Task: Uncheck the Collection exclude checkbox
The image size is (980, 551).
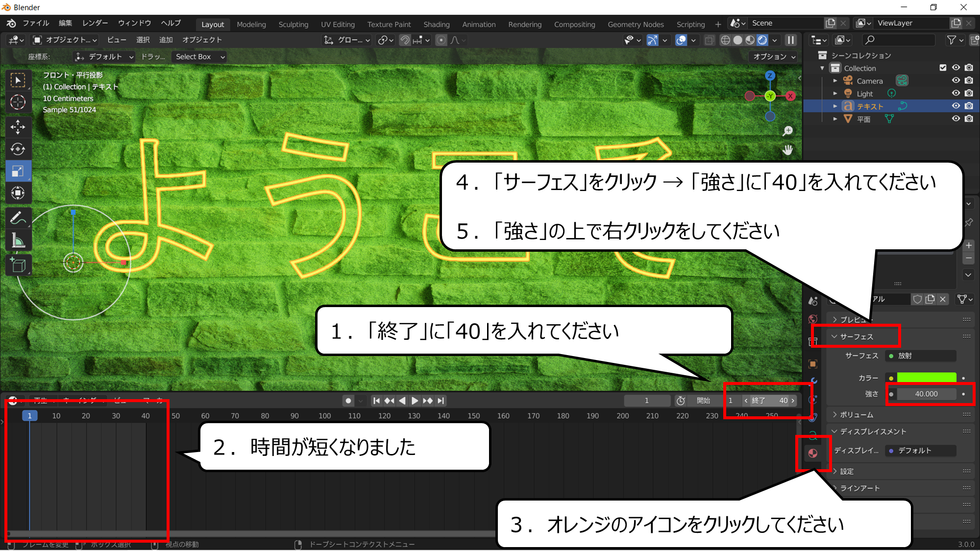Action: point(943,68)
